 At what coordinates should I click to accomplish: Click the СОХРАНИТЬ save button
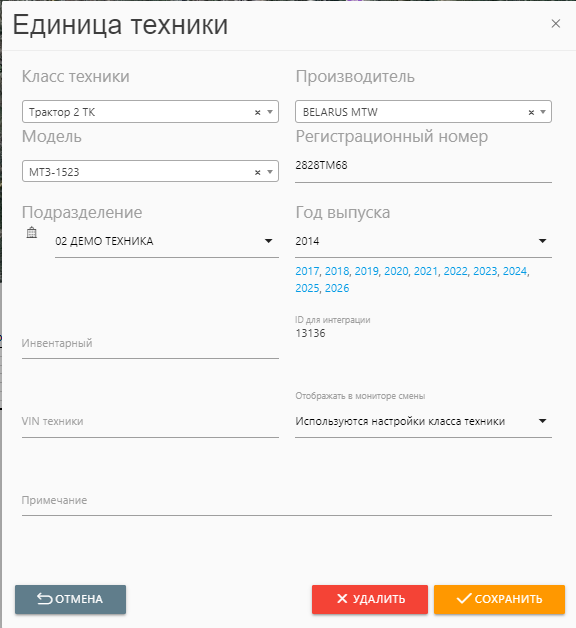tap(499, 599)
